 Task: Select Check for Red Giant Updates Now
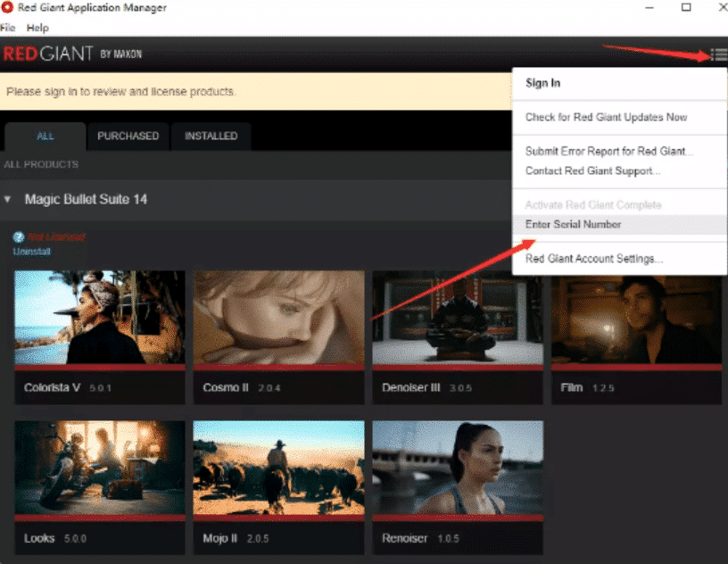coord(606,118)
